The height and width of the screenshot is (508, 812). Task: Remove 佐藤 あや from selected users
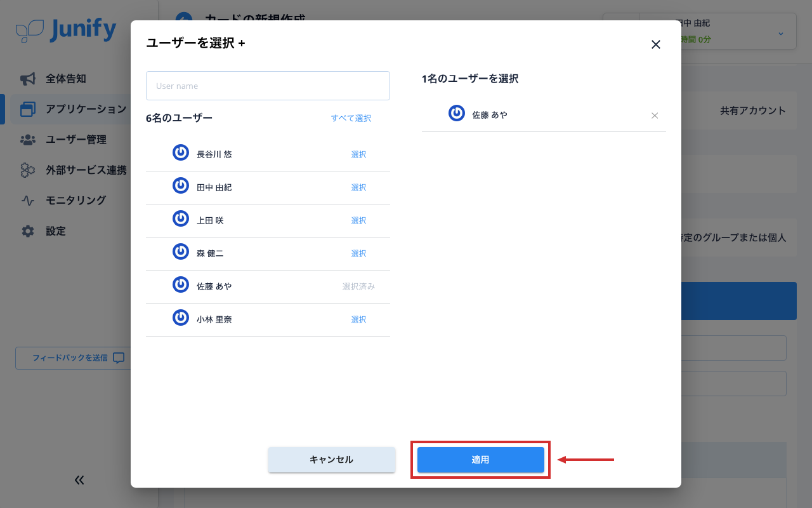point(655,116)
